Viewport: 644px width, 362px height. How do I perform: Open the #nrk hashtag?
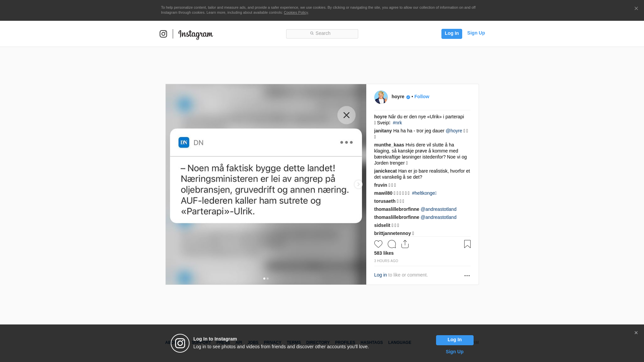coord(397,123)
